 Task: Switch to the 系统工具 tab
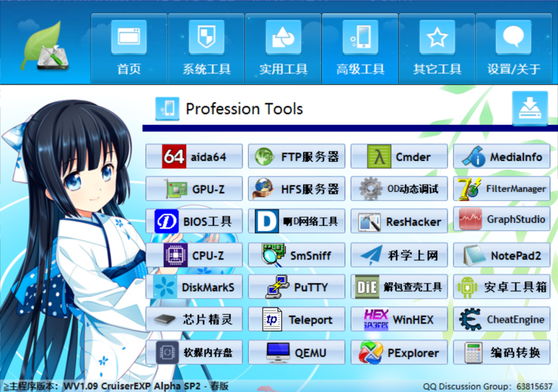click(206, 49)
